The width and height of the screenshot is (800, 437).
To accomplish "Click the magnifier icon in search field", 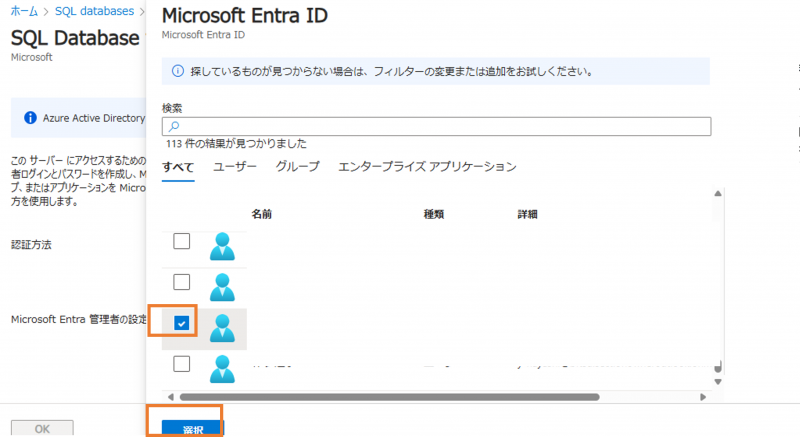I will click(174, 126).
